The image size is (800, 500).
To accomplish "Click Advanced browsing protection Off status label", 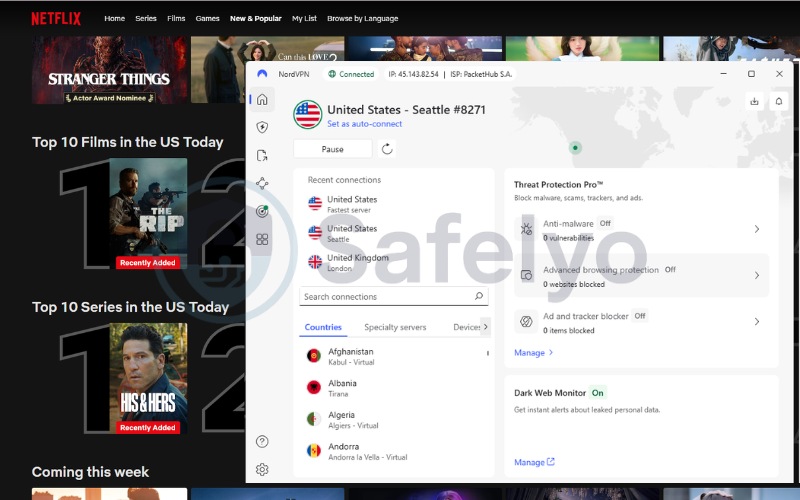I will (x=670, y=269).
